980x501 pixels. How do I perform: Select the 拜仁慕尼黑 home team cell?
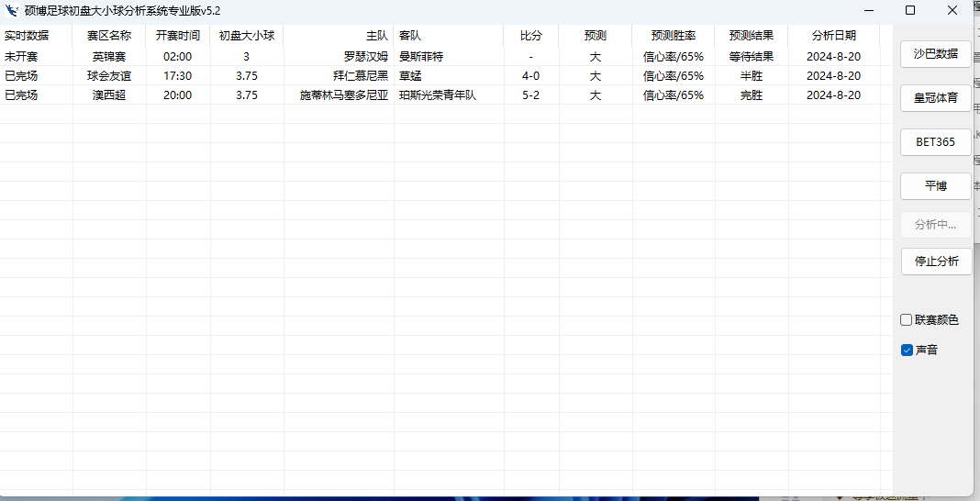360,75
